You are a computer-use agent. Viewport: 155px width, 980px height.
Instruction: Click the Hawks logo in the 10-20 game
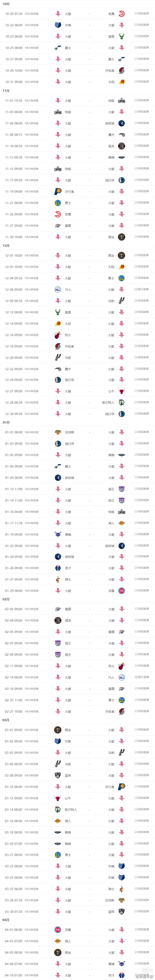click(x=121, y=14)
